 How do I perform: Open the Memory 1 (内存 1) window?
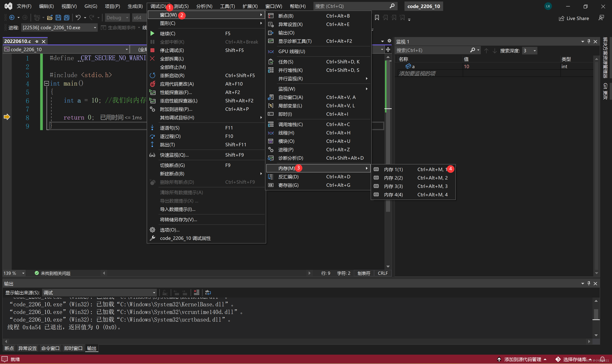point(393,169)
